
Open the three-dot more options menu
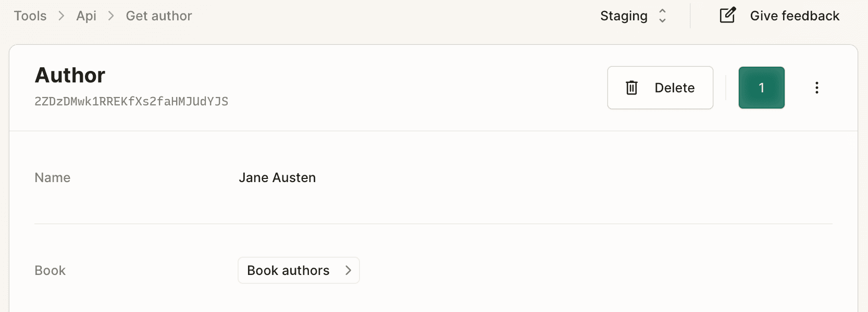point(816,88)
